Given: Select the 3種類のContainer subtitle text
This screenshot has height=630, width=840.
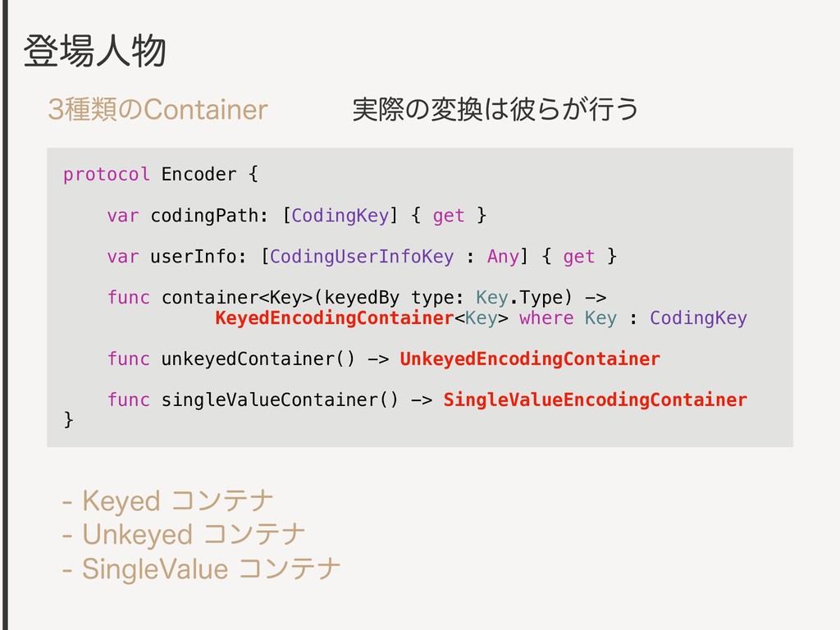Looking at the screenshot, I should point(157,109).
